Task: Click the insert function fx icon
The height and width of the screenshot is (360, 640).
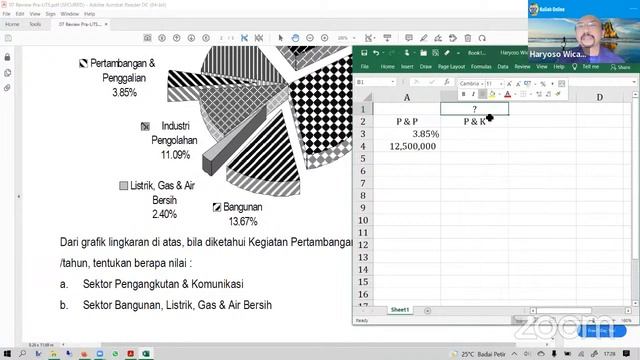Action: (x=447, y=82)
